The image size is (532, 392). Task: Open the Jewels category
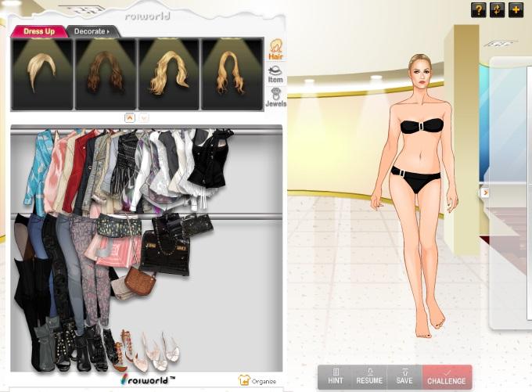pyautogui.click(x=275, y=97)
